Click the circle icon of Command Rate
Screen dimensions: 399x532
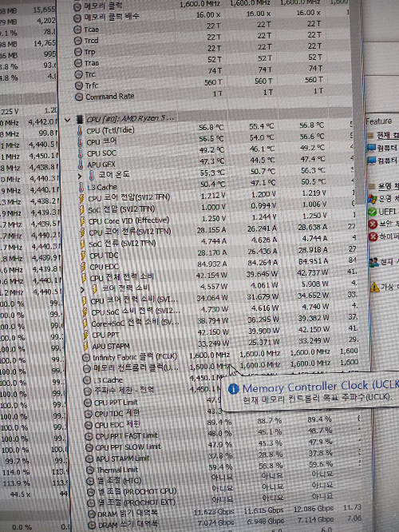click(79, 97)
